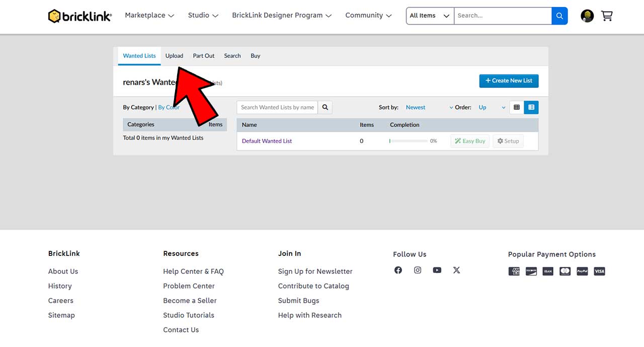This screenshot has width=644, height=347.
Task: Open Setup for Default Wanted List
Action: [x=508, y=141]
